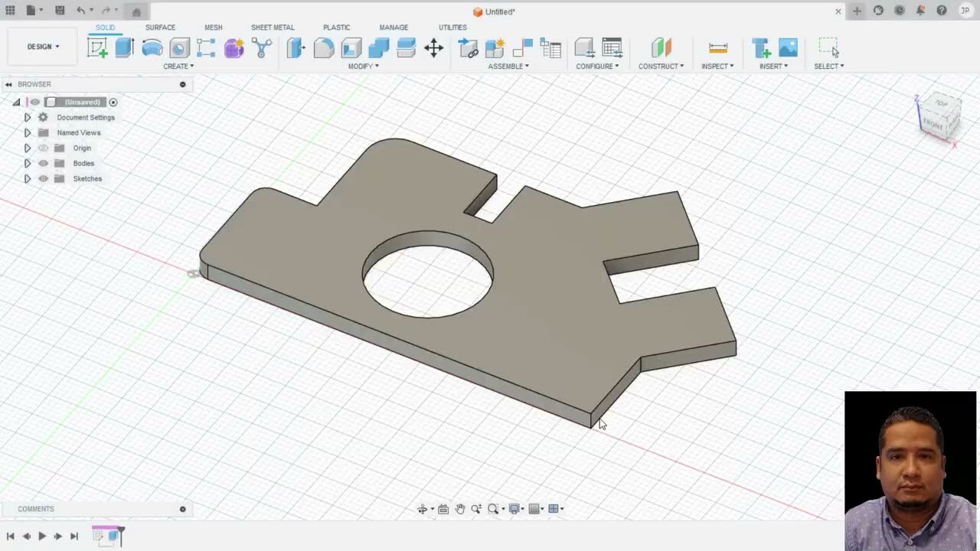This screenshot has height=551, width=980.
Task: Activate the (Unsaved) component radio button
Action: 113,102
